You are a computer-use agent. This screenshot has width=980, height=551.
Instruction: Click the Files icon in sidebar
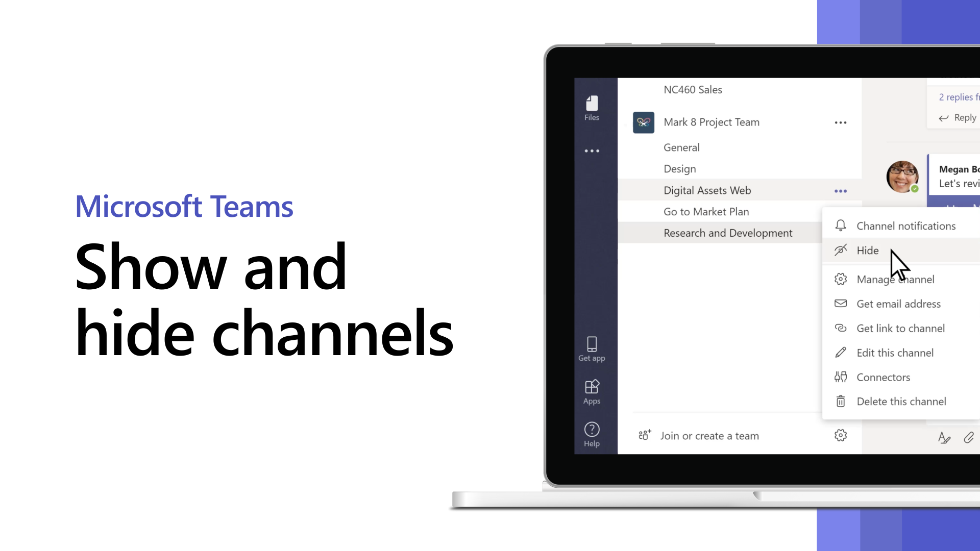point(592,107)
